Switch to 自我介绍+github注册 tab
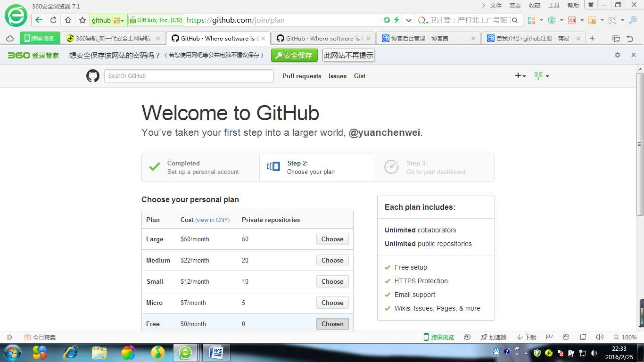Viewport: 644px width, 362px height. point(533,39)
